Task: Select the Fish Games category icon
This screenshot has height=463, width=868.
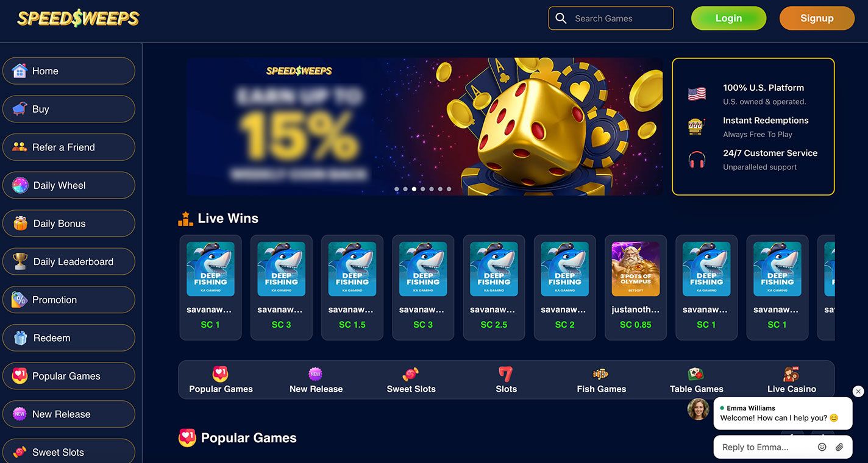Action: (601, 374)
